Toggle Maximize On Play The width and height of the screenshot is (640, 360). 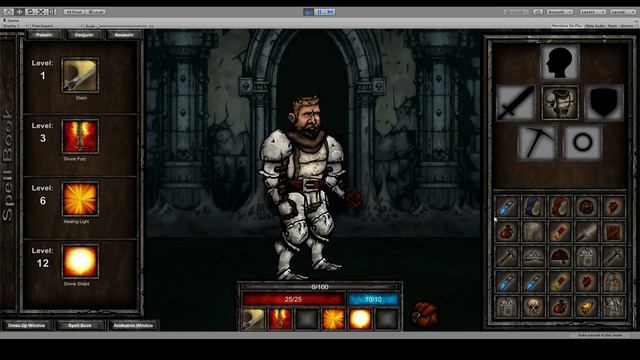567,26
